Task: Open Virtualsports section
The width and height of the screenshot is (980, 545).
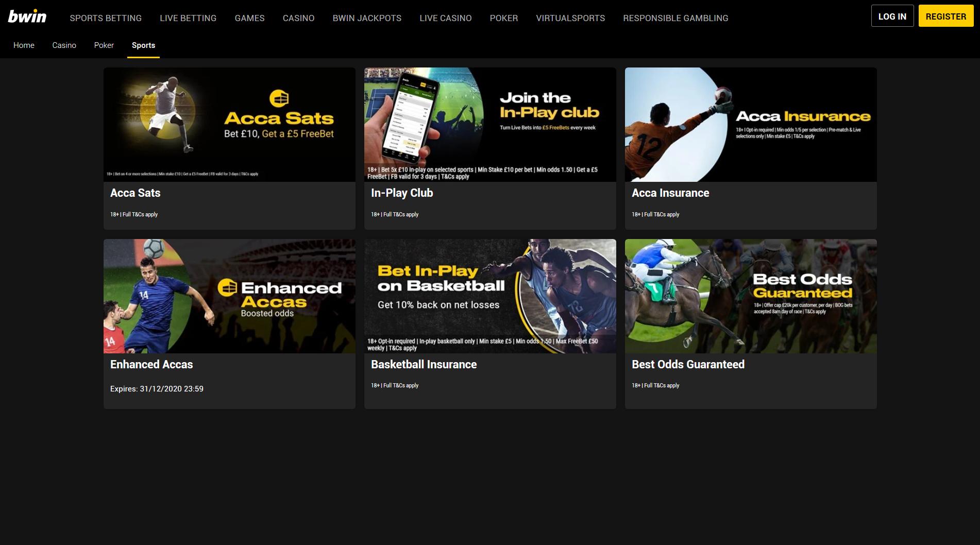Action: point(570,18)
